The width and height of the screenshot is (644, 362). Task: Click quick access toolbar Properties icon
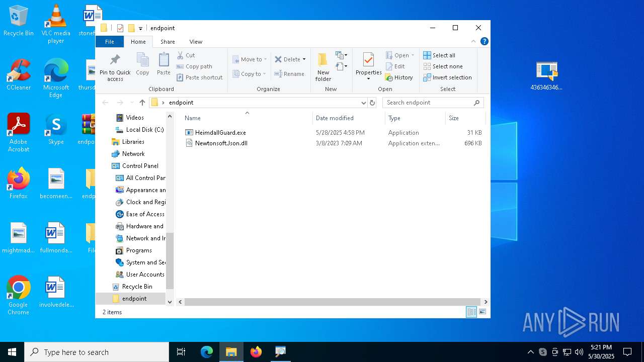[x=120, y=28]
